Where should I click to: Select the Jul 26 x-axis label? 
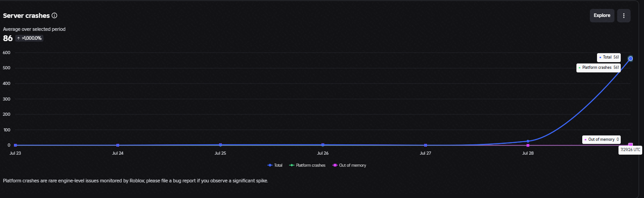(x=323, y=153)
